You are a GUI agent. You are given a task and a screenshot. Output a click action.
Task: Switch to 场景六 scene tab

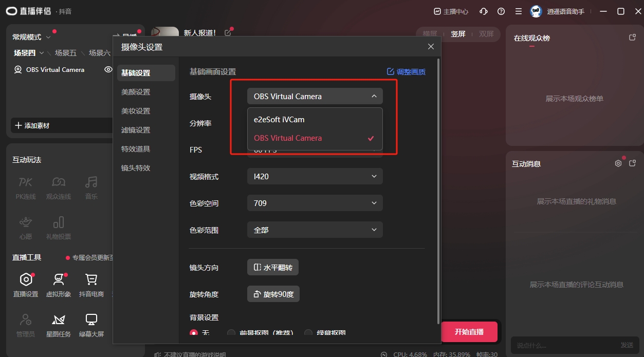point(99,53)
